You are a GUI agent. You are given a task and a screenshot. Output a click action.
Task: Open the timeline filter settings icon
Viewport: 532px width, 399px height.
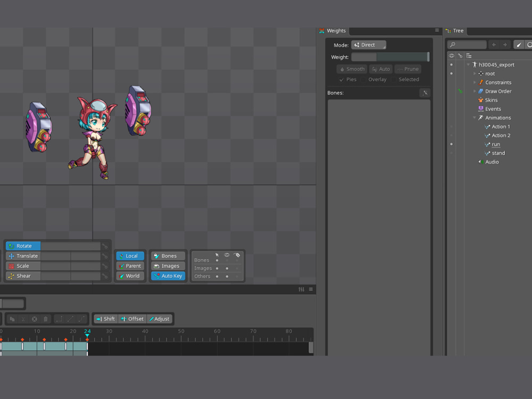tap(302, 289)
